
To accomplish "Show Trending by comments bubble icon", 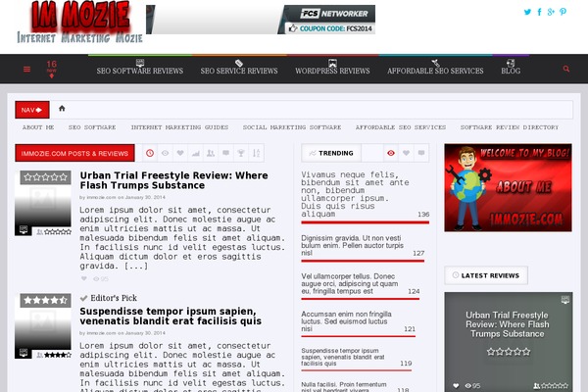I will 421,153.
